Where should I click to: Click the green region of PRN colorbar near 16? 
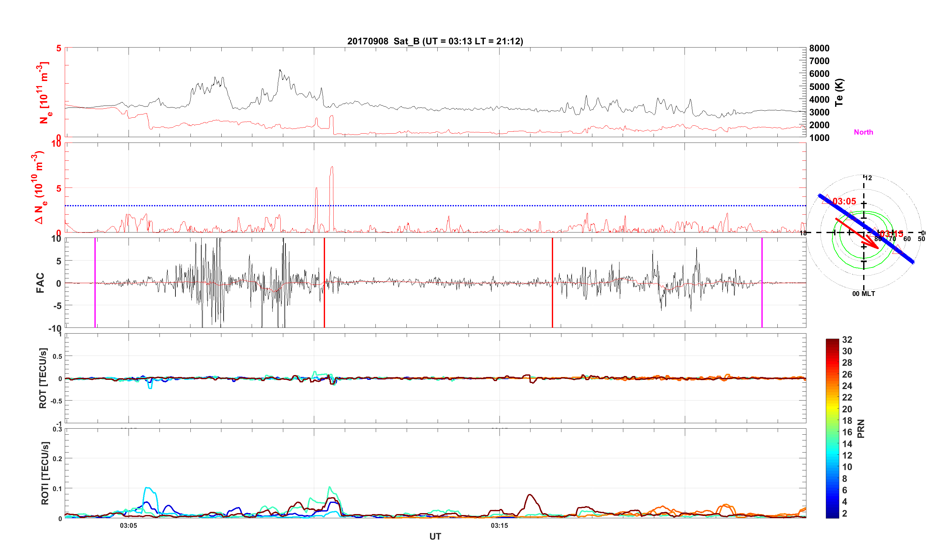coord(832,432)
